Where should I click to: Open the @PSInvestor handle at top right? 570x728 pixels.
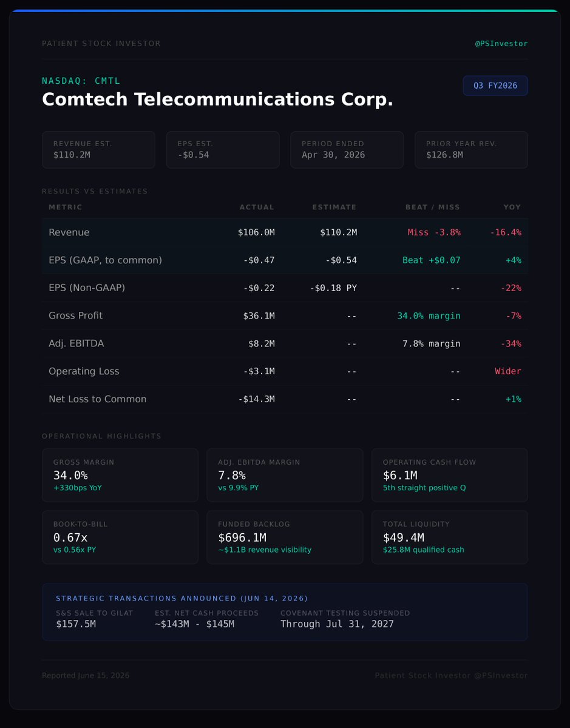click(501, 44)
